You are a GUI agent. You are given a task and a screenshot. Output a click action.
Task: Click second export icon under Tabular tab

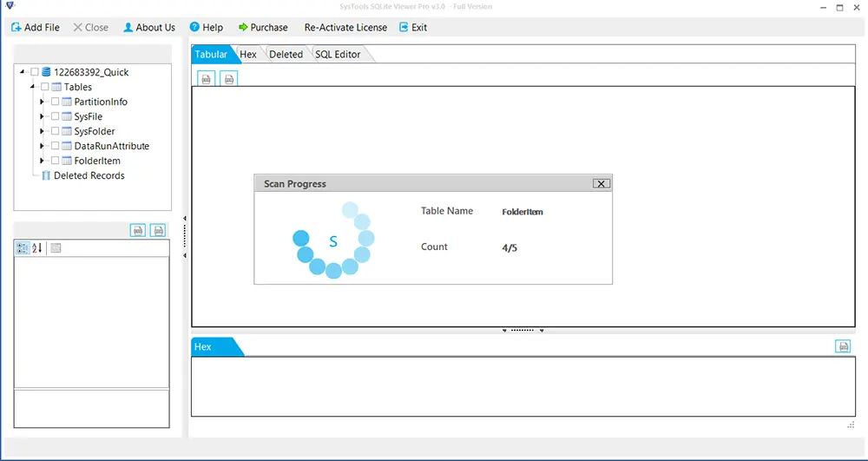click(x=228, y=79)
